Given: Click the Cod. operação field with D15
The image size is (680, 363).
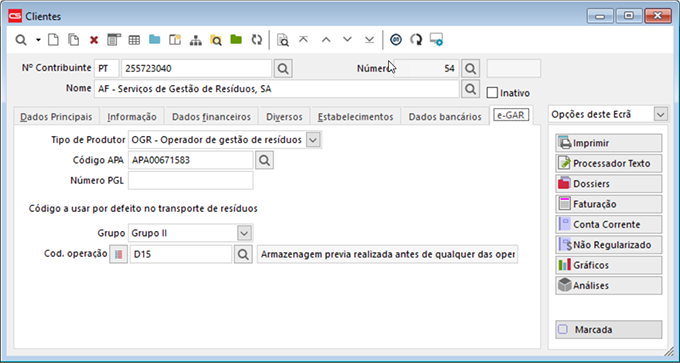Looking at the screenshot, I should (181, 255).
